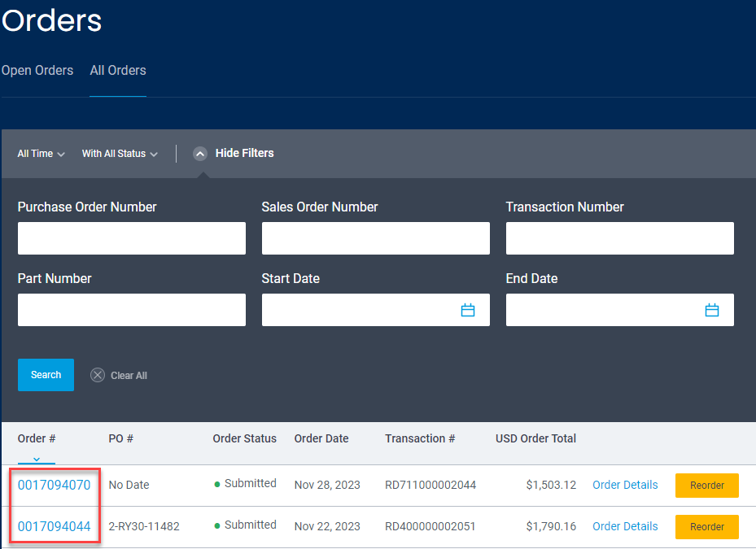Switch to the Open Orders tab

click(37, 71)
